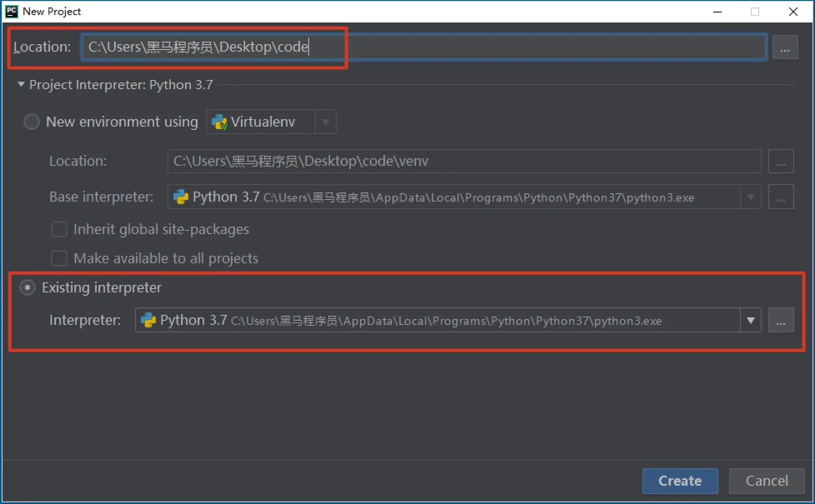Image resolution: width=815 pixels, height=504 pixels.
Task: Click the Virtualenv Python icon
Action: [220, 122]
